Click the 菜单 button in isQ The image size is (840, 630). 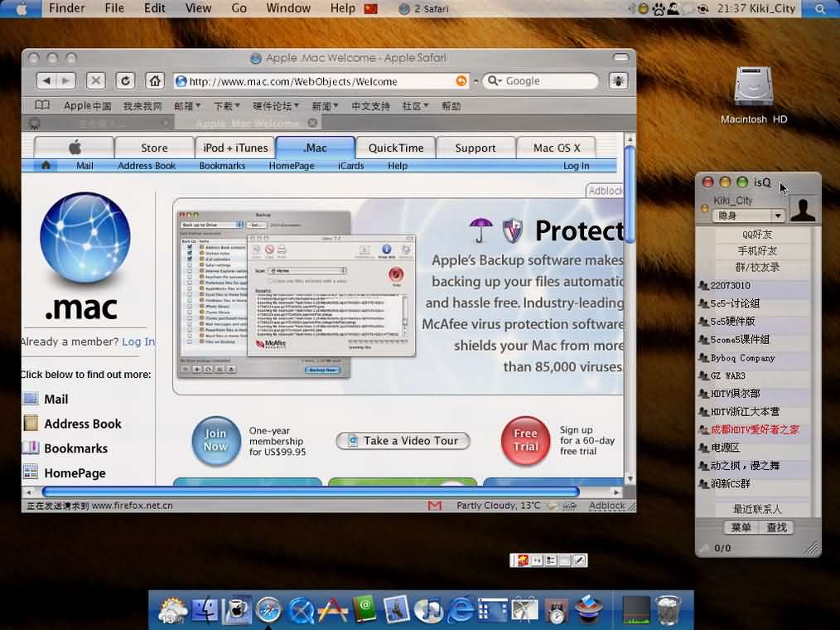741,527
